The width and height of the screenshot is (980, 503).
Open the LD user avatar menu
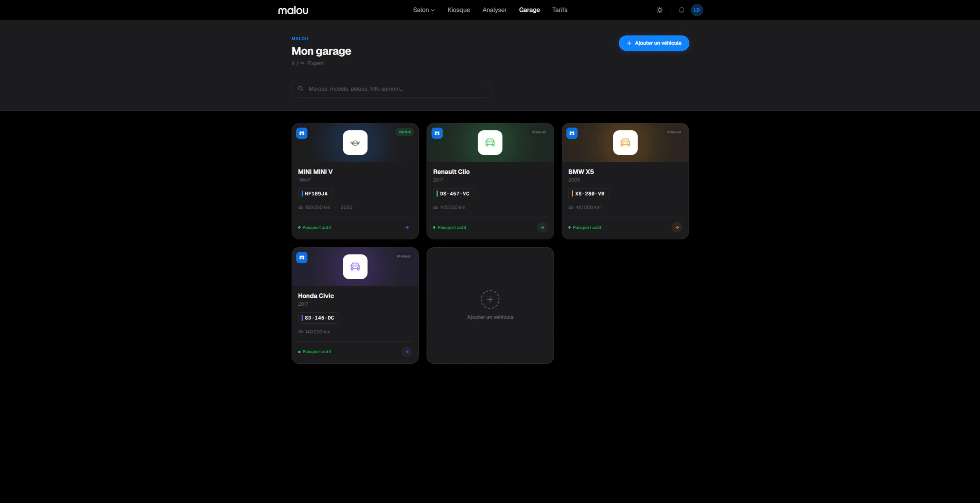[697, 10]
